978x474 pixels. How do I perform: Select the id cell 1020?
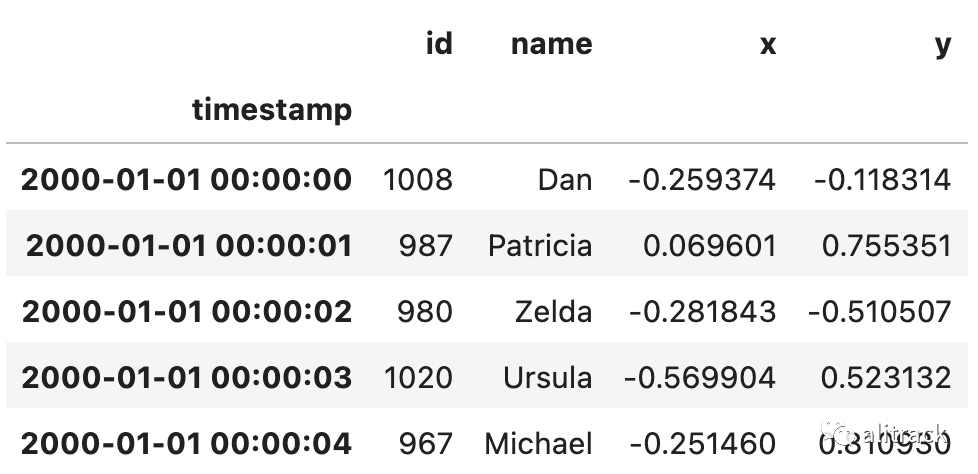418,378
